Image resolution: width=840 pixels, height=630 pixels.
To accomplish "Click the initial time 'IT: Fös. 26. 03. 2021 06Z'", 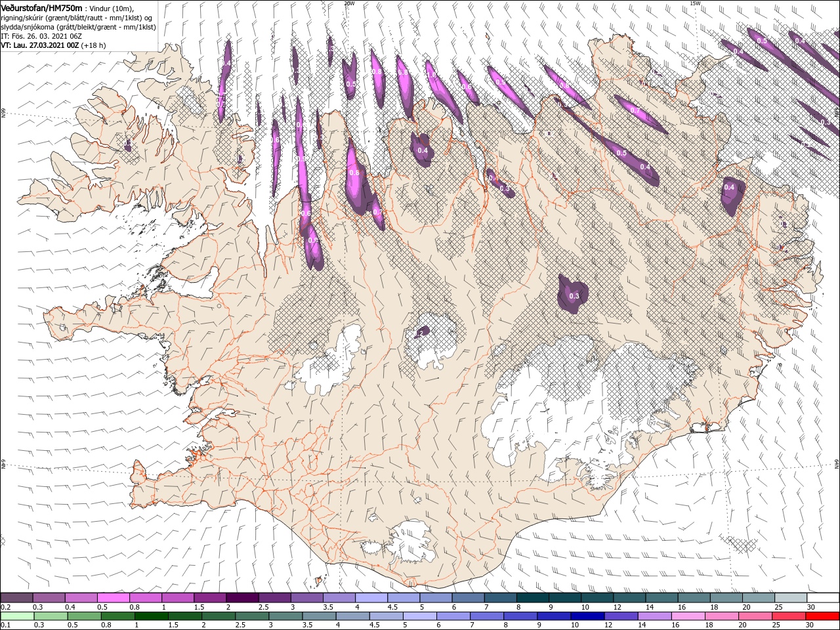I will (x=41, y=36).
